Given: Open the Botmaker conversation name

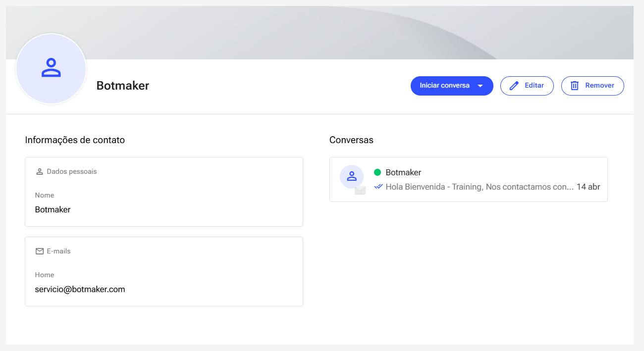Looking at the screenshot, I should (403, 172).
